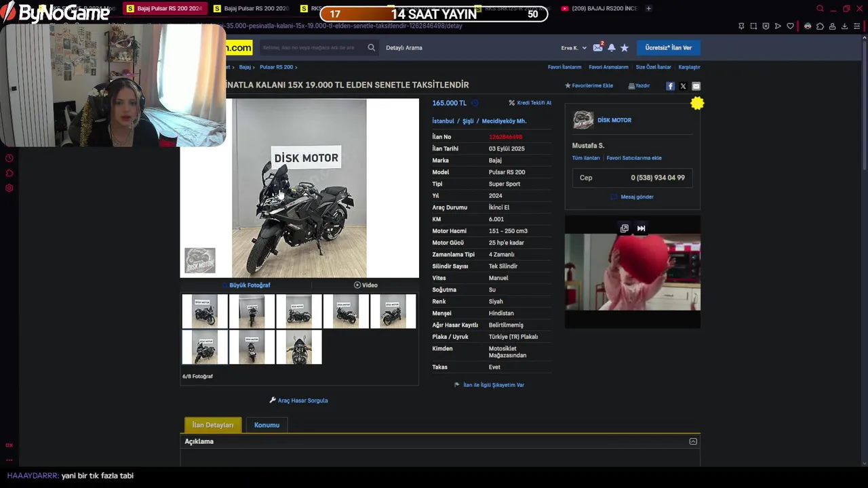Click the Ücretsiz İlan Ver button
Viewport: 868px width, 488px height.
pyautogui.click(x=668, y=47)
